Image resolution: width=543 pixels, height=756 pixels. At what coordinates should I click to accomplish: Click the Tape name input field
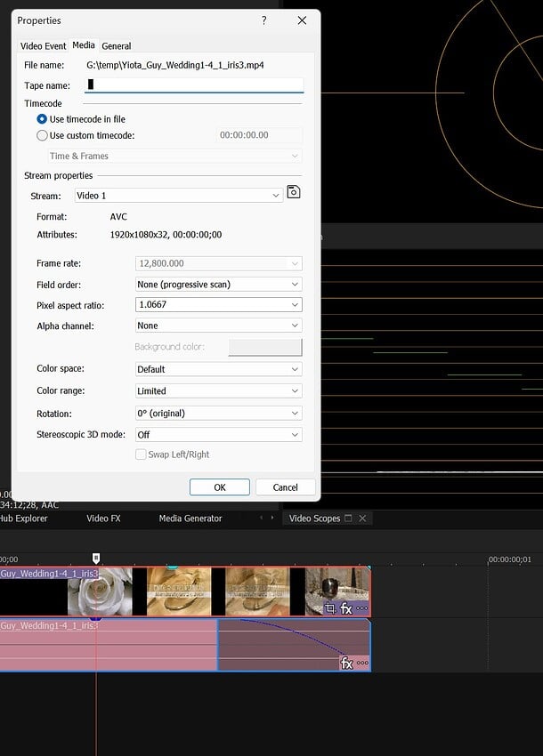click(x=194, y=85)
